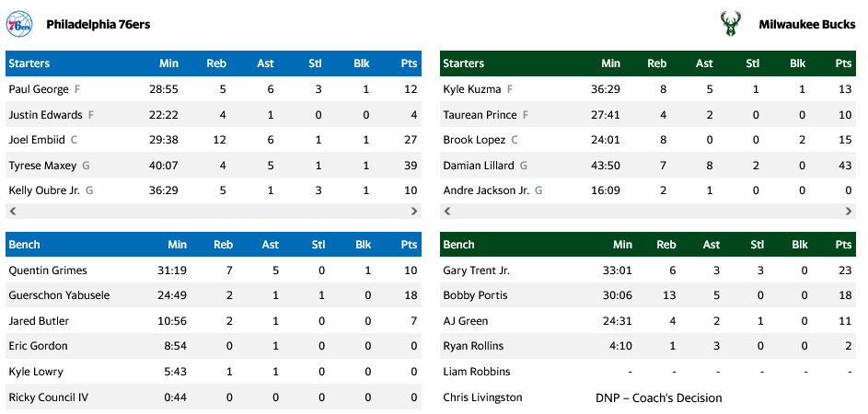Sort 76ers starters by Pts column
Image resolution: width=868 pixels, height=414 pixels.
pos(409,63)
